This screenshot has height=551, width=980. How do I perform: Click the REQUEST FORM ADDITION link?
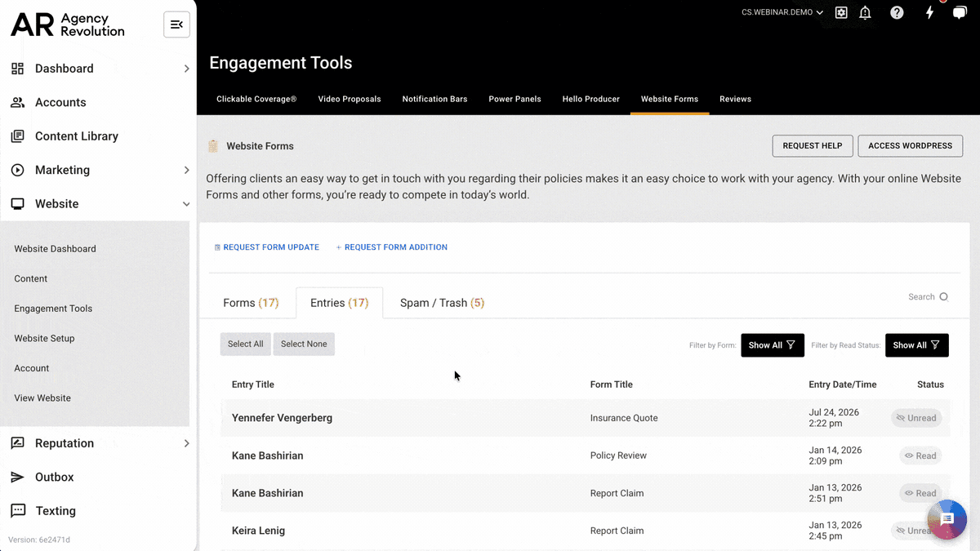click(x=392, y=247)
